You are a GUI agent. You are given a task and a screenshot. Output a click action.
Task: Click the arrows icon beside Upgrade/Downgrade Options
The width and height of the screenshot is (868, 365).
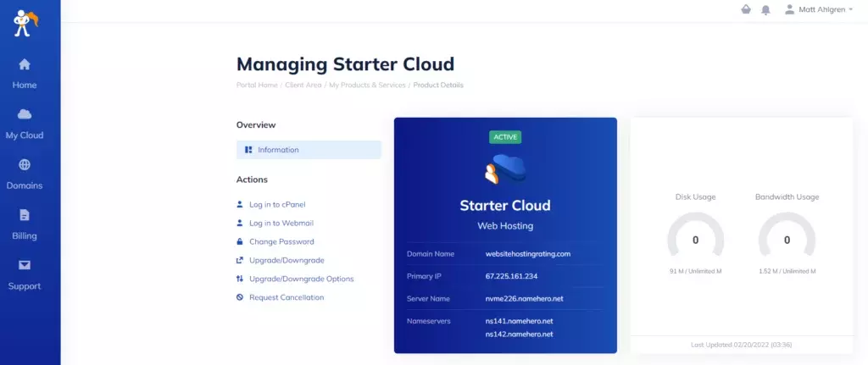click(240, 279)
